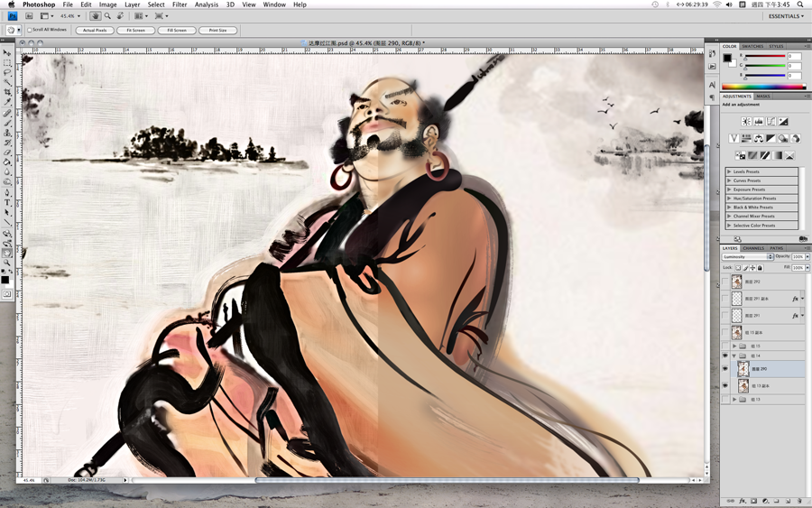Activate the Hand tool in application bar

tap(96, 16)
